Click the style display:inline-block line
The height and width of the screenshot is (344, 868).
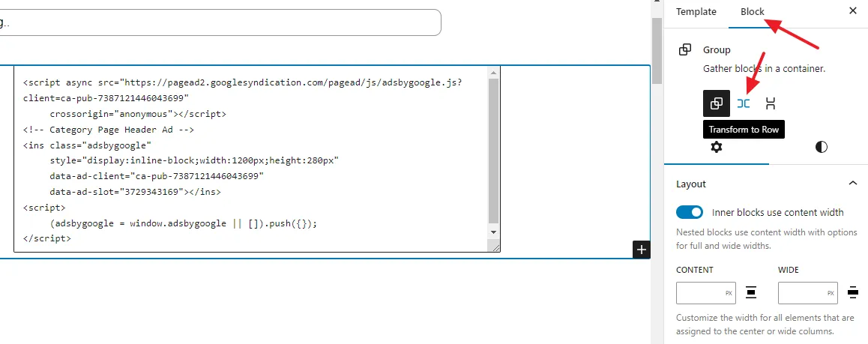pyautogui.click(x=193, y=161)
